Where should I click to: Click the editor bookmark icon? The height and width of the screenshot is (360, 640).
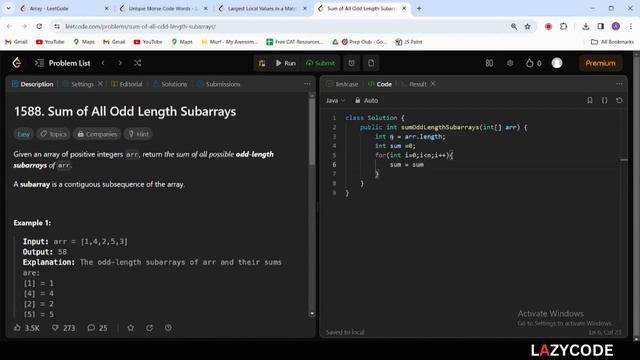[x=590, y=100]
